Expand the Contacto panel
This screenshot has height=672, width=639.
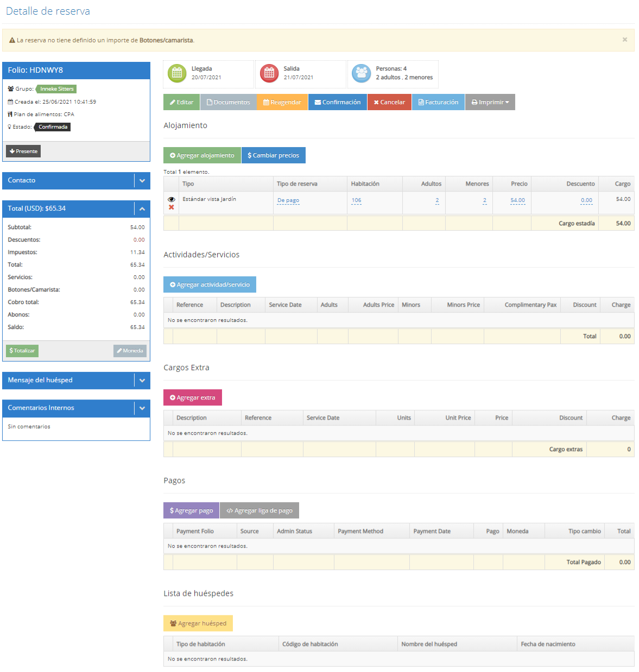pos(142,181)
